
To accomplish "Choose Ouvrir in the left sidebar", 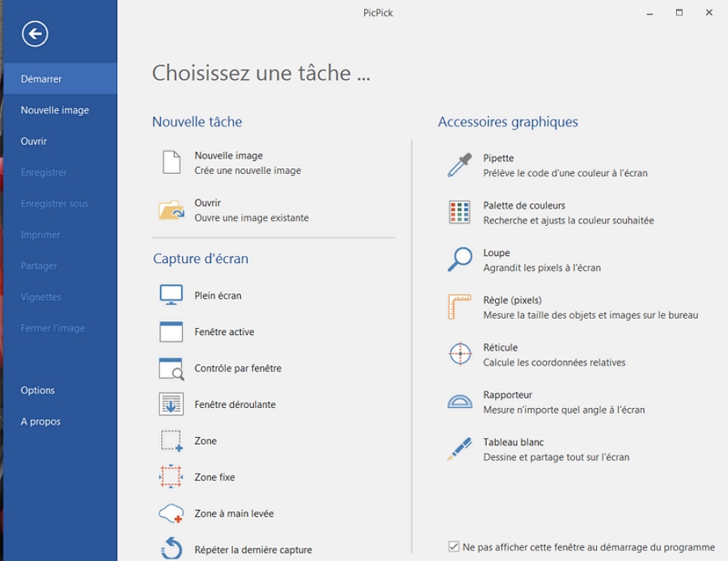I will 60,141.
